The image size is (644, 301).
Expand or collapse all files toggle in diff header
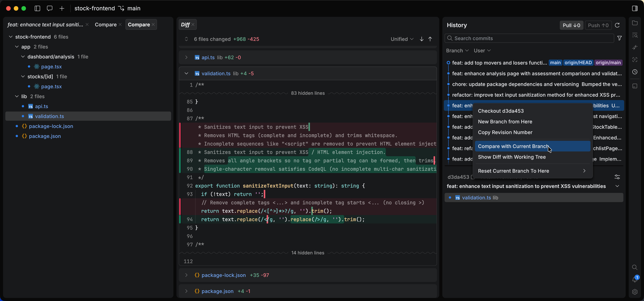click(x=186, y=39)
